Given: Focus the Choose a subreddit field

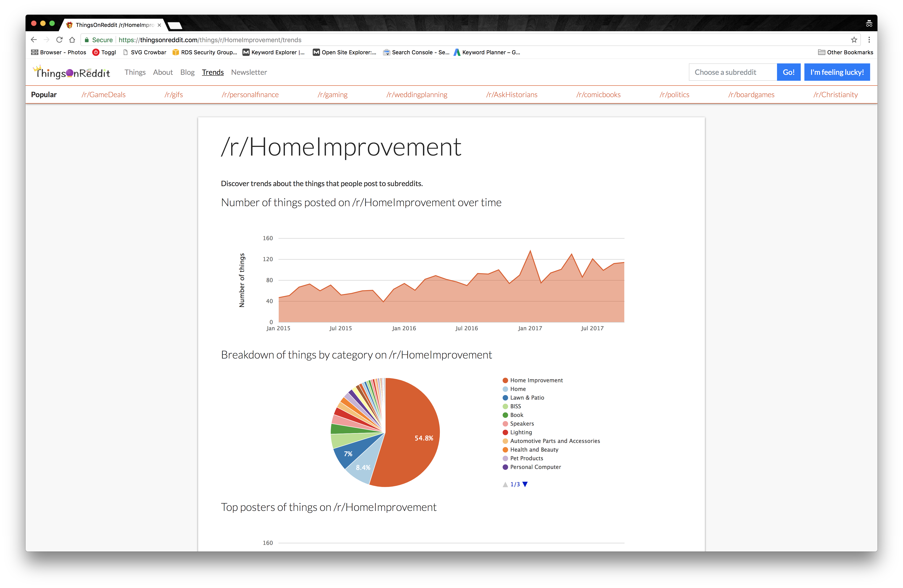Looking at the screenshot, I should click(x=732, y=72).
